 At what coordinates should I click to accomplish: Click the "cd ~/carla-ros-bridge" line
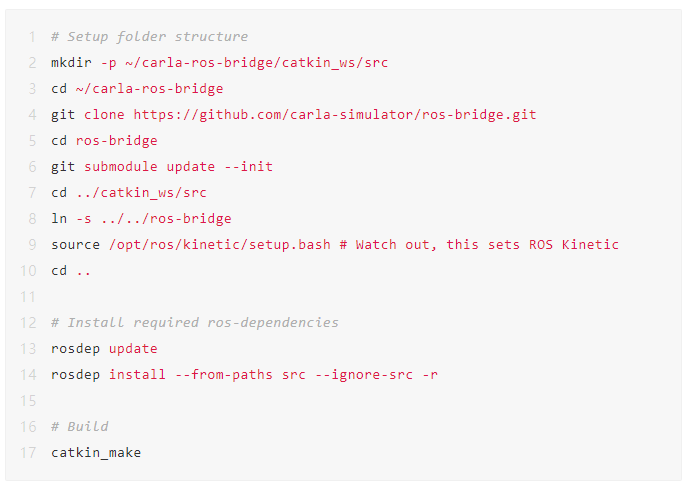click(x=137, y=88)
